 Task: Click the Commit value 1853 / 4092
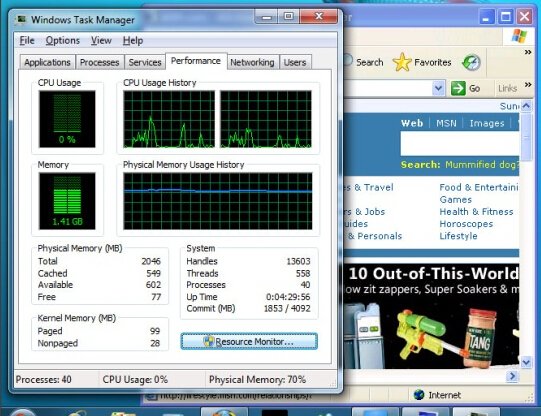click(287, 308)
